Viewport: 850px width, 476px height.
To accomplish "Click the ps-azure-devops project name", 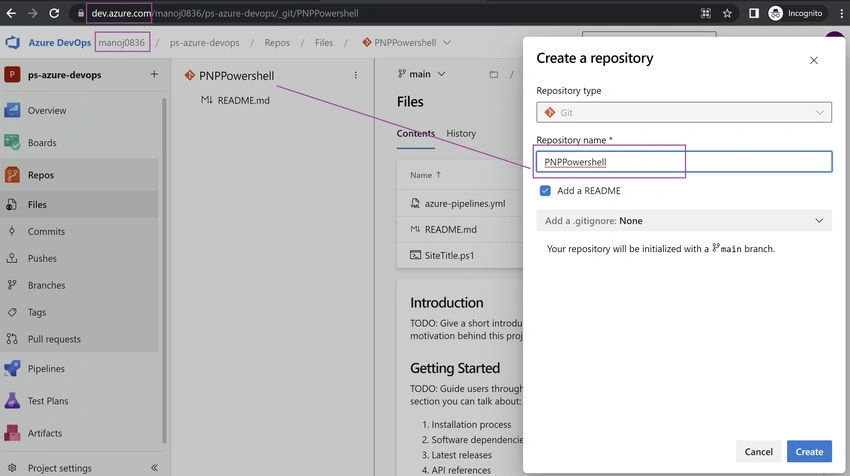I will pos(65,75).
